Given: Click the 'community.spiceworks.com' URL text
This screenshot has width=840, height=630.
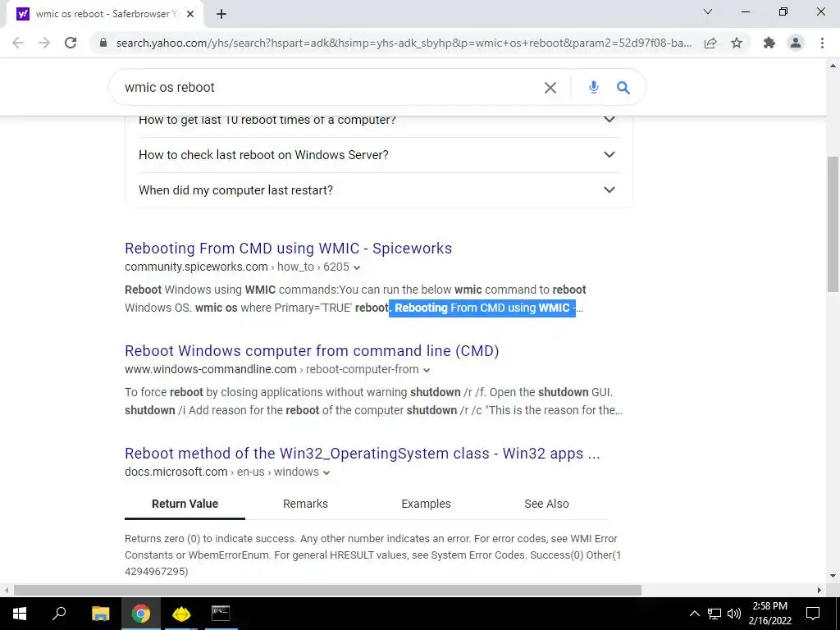Looking at the screenshot, I should [x=196, y=267].
